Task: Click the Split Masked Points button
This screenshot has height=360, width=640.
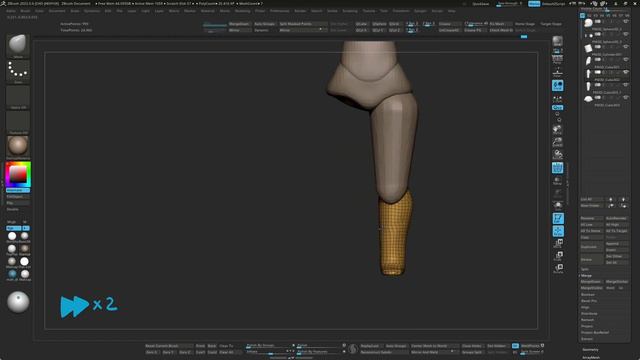Action: [302, 24]
